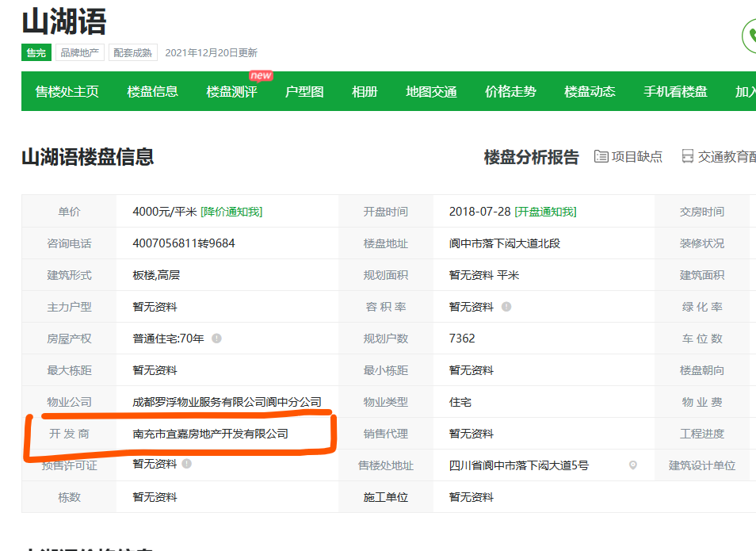
Task: Click the opening date 2018-07-28
Action: pyautogui.click(x=479, y=212)
